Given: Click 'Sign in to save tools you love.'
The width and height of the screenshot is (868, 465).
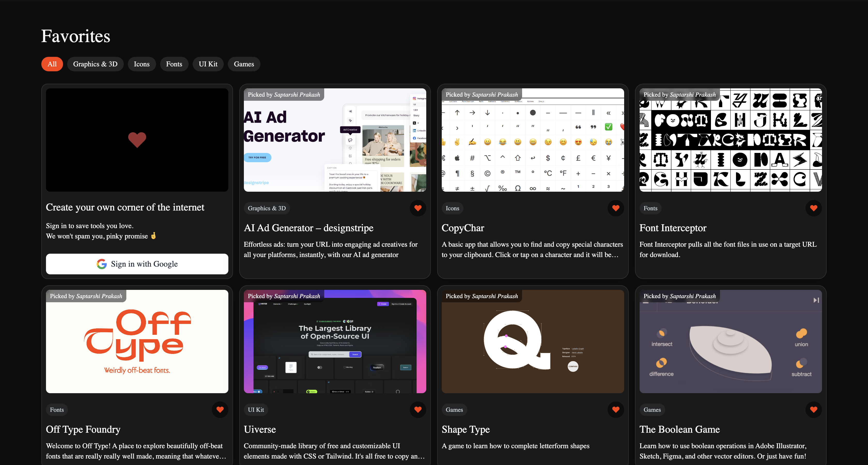Looking at the screenshot, I should 90,226.
